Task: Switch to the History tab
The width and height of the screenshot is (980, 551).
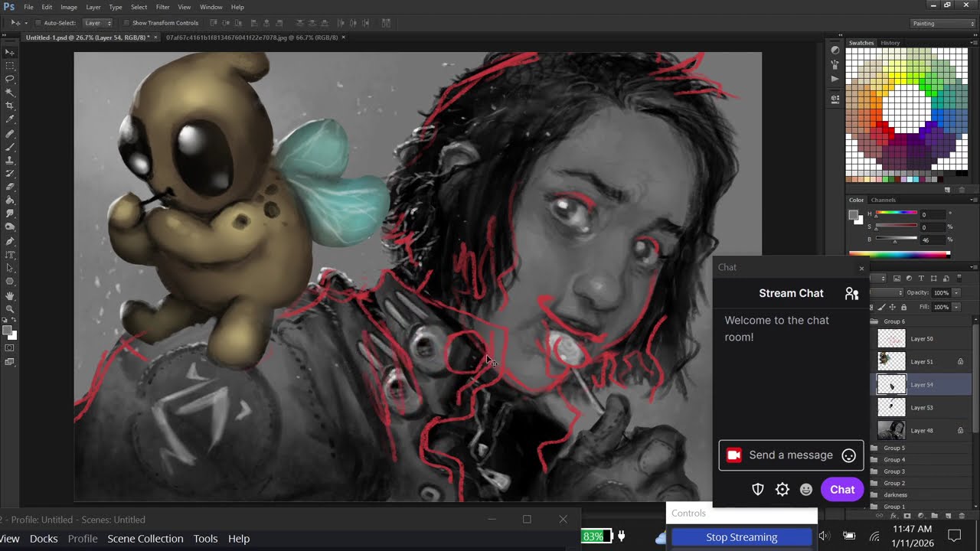Action: [x=890, y=43]
